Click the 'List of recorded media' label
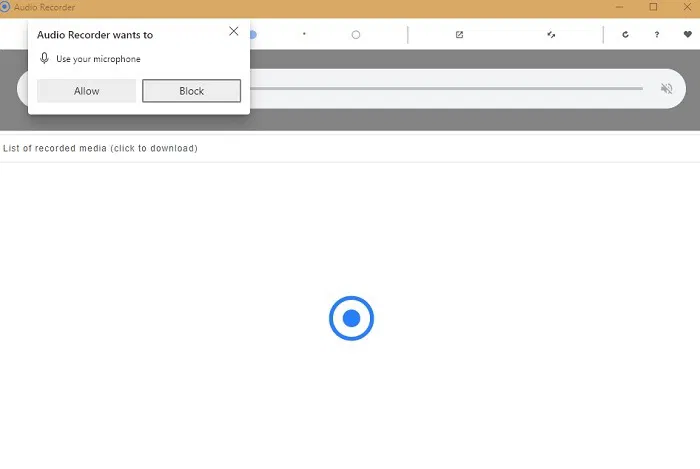This screenshot has width=700, height=469. pos(100,148)
